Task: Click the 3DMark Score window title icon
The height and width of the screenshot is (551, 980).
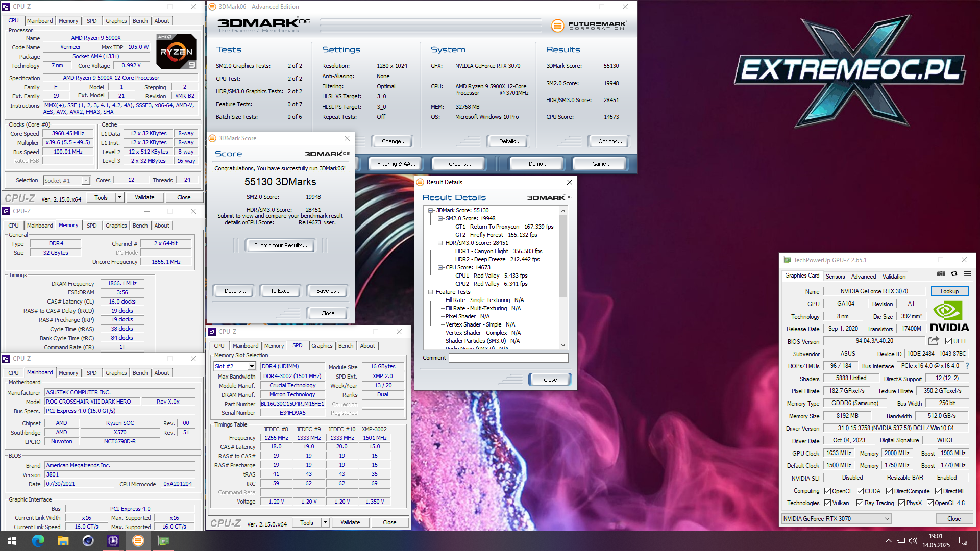Action: click(x=213, y=138)
